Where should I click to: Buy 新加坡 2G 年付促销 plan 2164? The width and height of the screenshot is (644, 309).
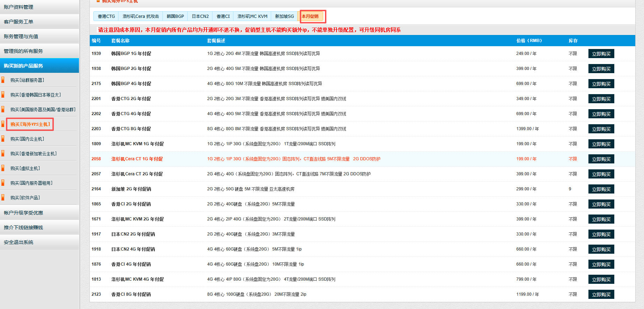click(x=601, y=189)
